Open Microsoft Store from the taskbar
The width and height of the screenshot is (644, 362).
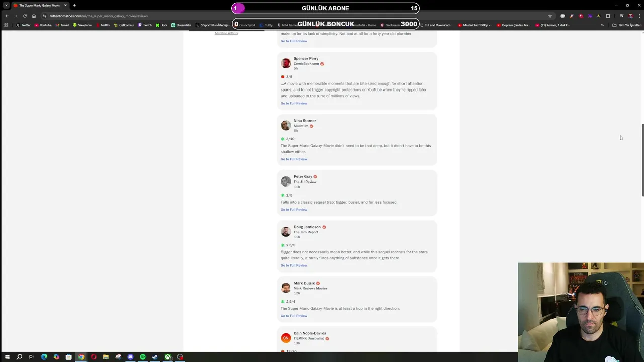[69, 357]
